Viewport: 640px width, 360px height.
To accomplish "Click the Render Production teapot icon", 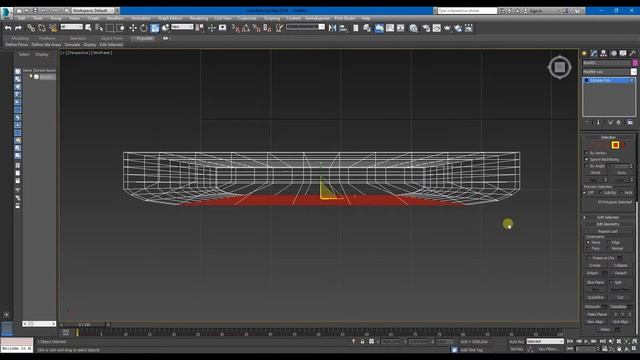I will (x=447, y=28).
